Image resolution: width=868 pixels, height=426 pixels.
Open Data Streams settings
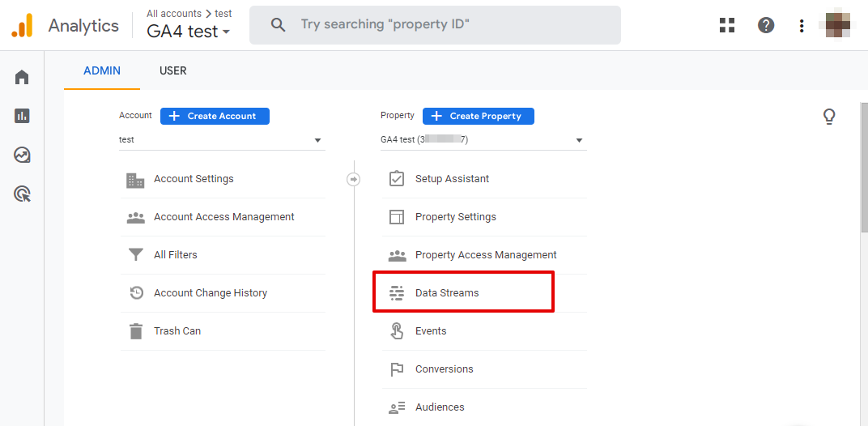point(447,293)
